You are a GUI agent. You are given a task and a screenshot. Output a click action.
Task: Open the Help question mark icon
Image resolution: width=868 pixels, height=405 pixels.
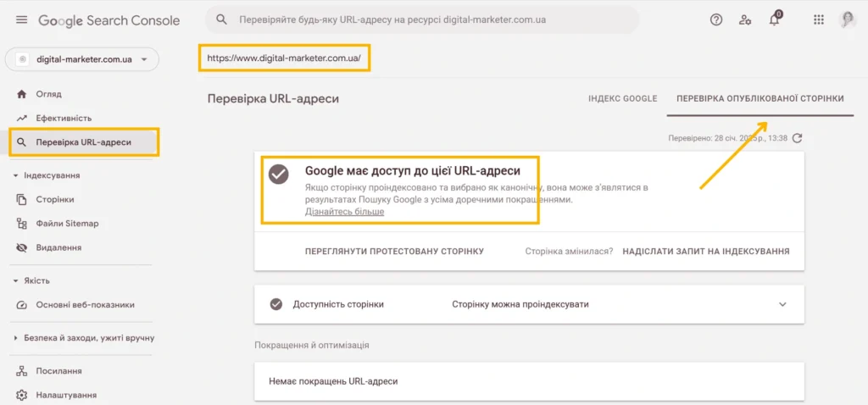716,20
